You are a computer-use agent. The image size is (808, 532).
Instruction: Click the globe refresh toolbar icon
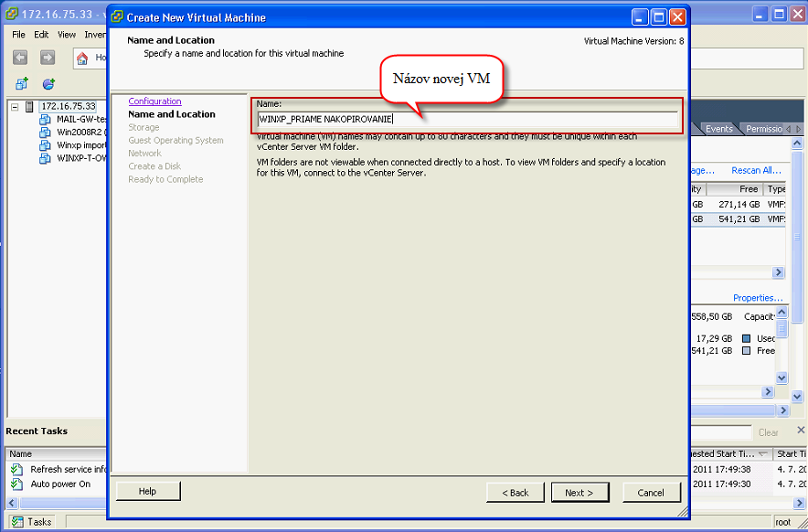[48, 83]
